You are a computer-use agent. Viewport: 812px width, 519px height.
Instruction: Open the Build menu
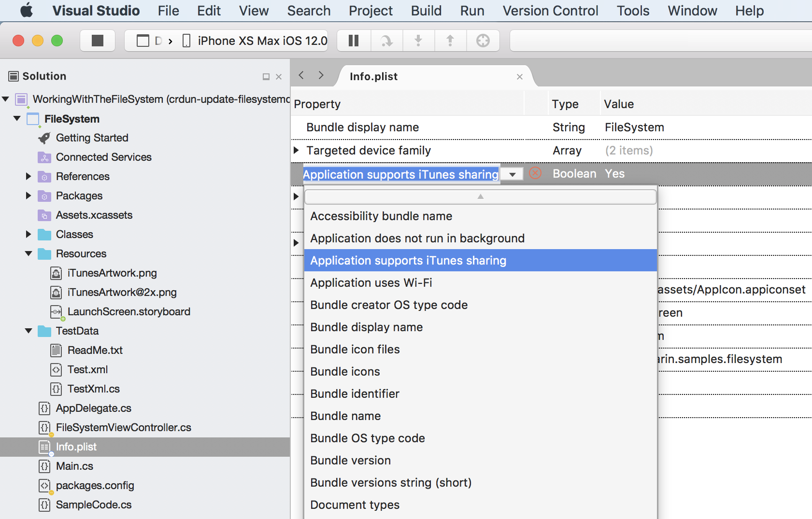pyautogui.click(x=426, y=11)
